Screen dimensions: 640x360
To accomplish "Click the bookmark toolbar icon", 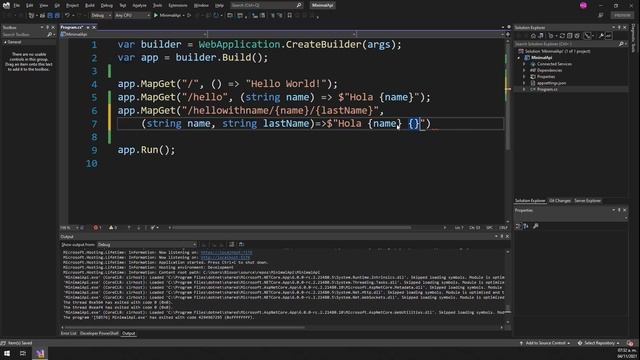I will (x=290, y=16).
